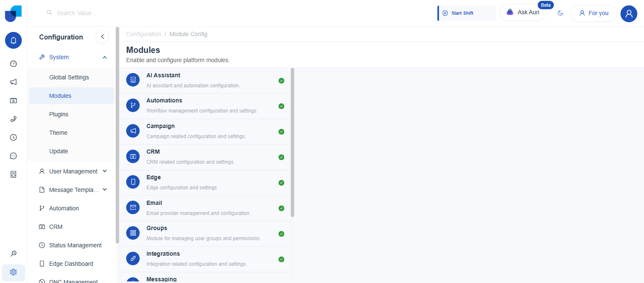The height and width of the screenshot is (283, 644).
Task: Click the For you button
Action: pos(594,13)
